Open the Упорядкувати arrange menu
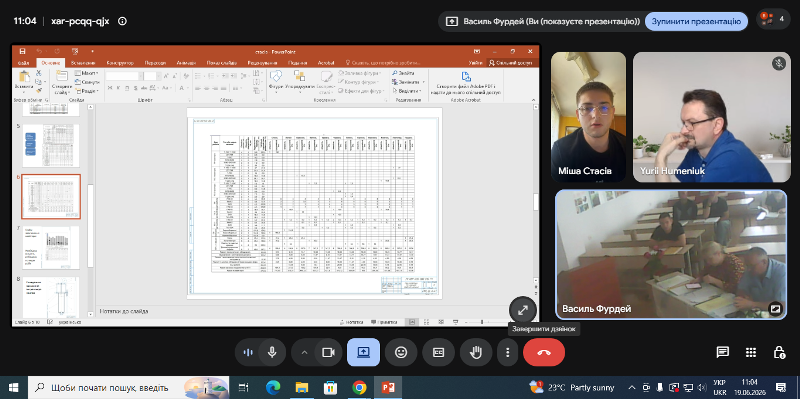Image resolution: width=800 pixels, height=399 pixels. [x=299, y=81]
